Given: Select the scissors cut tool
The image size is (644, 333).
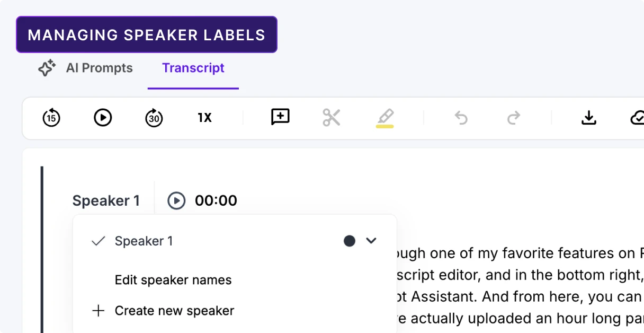Looking at the screenshot, I should pos(331,118).
